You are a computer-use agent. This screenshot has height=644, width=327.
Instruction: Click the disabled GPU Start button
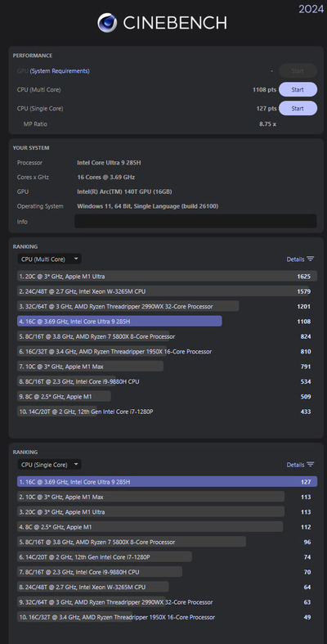click(298, 70)
